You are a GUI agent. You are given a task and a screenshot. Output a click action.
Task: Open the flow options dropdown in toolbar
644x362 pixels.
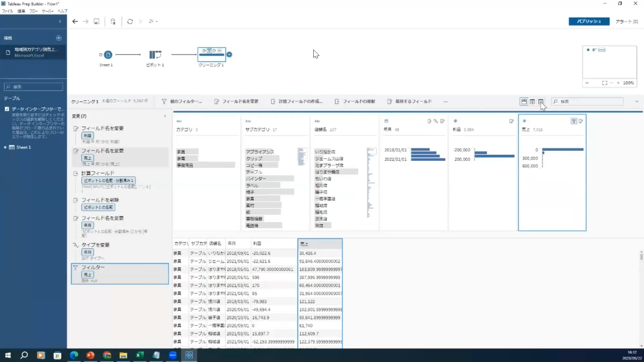153,21
